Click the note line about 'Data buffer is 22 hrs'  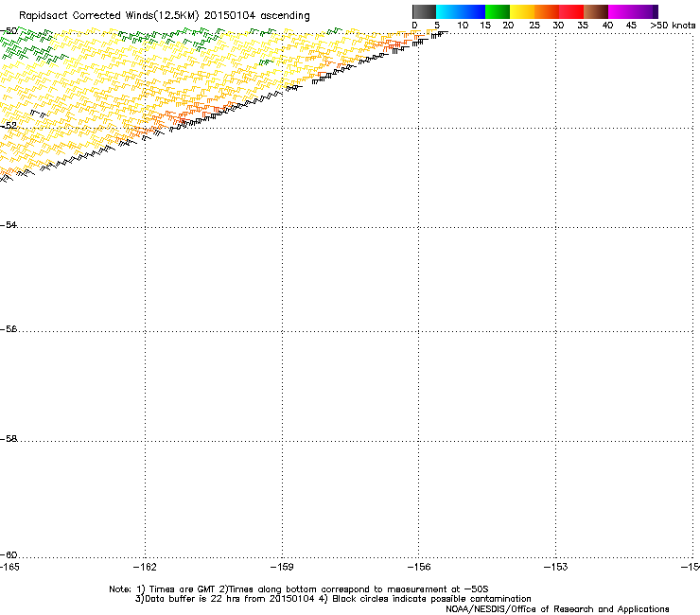coord(333,599)
